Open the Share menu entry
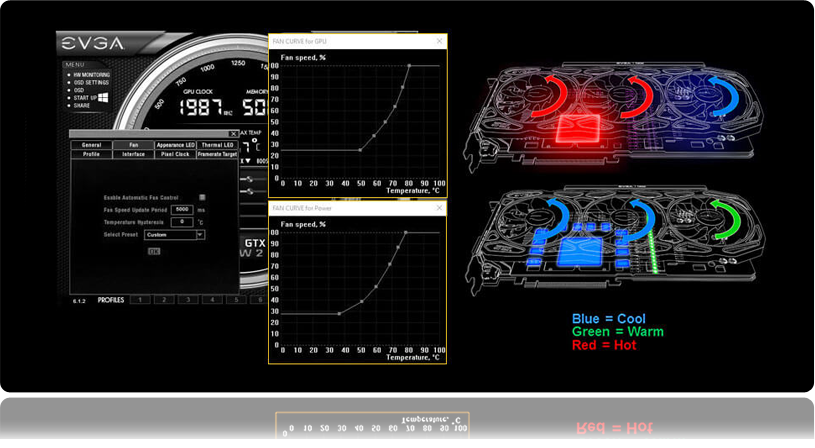The width and height of the screenshot is (815, 448). [x=82, y=106]
